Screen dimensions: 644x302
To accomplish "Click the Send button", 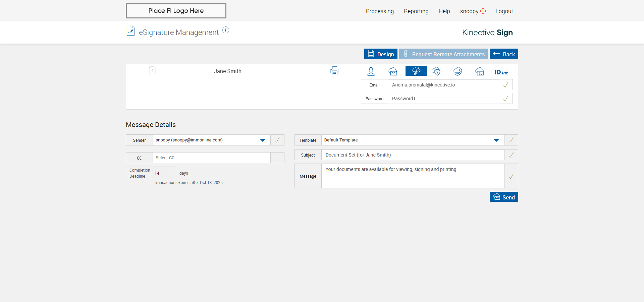I will 503,197.
